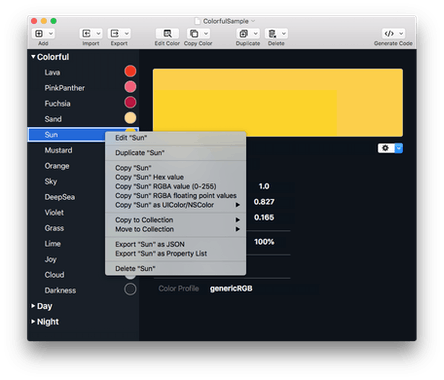444x380 pixels.
Task: Click the Import toolbar icon
Action: (x=86, y=33)
